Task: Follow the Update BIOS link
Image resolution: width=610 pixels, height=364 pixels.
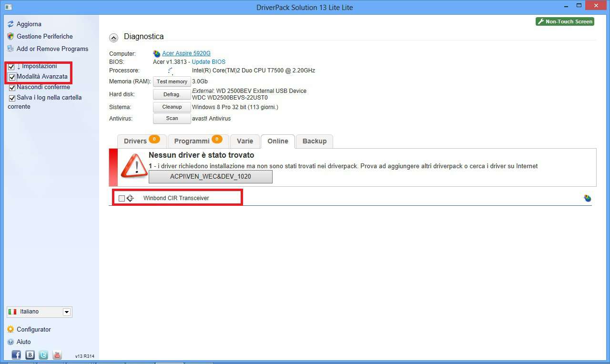Action: tap(209, 62)
